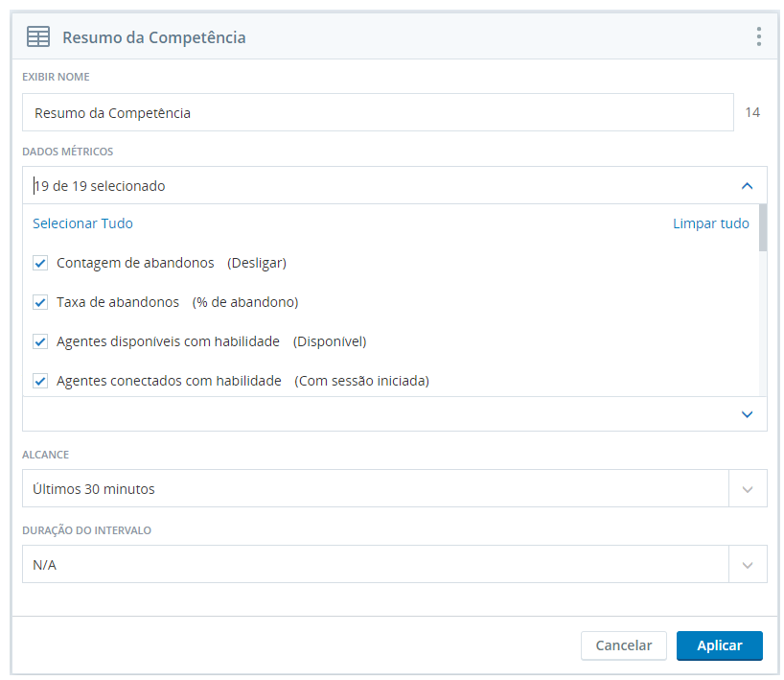Uncheck Contagem de abandonos checkbox
The image size is (784, 680).
[40, 263]
